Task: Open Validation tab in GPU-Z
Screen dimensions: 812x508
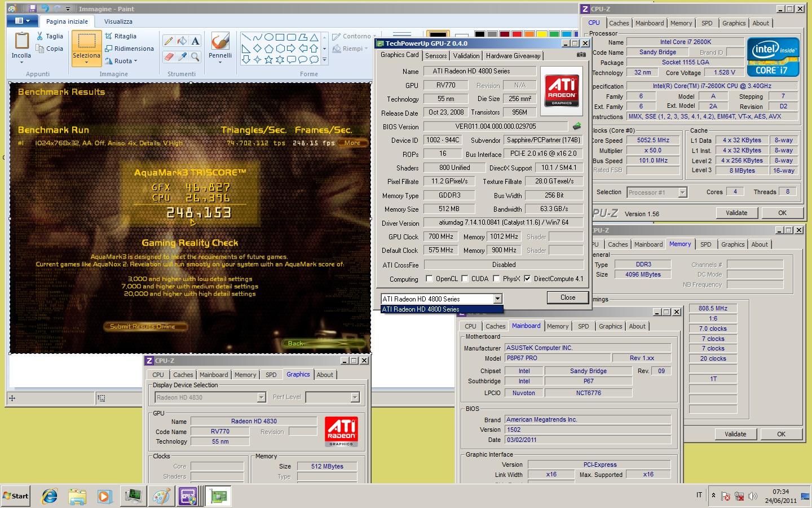Action: point(466,55)
